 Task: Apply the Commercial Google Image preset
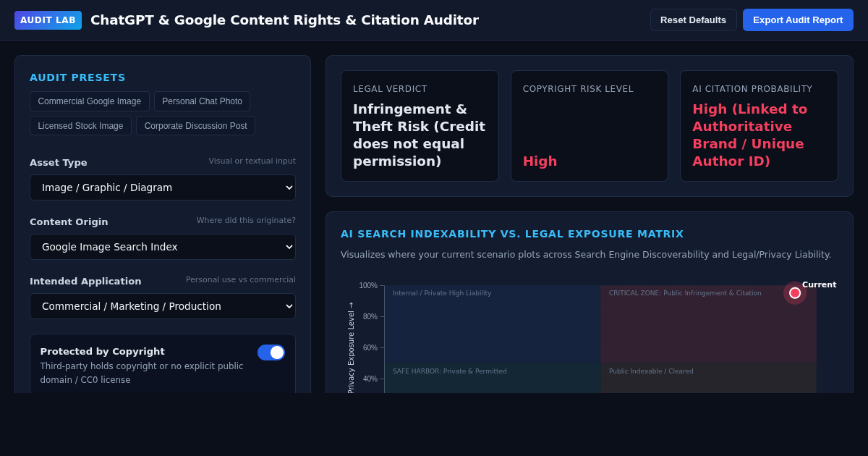90,101
